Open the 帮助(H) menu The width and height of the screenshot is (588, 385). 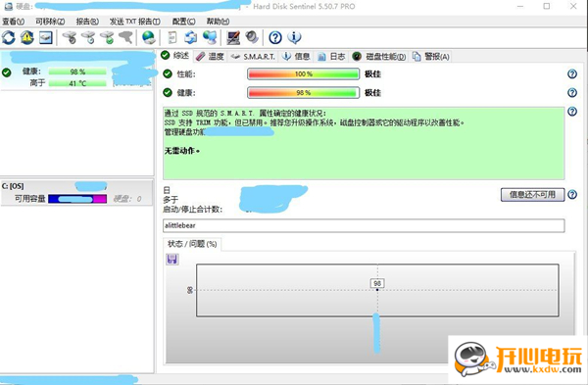point(218,22)
